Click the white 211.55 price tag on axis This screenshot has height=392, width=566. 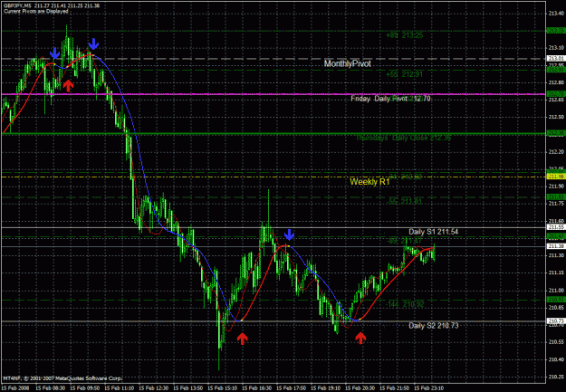556,227
